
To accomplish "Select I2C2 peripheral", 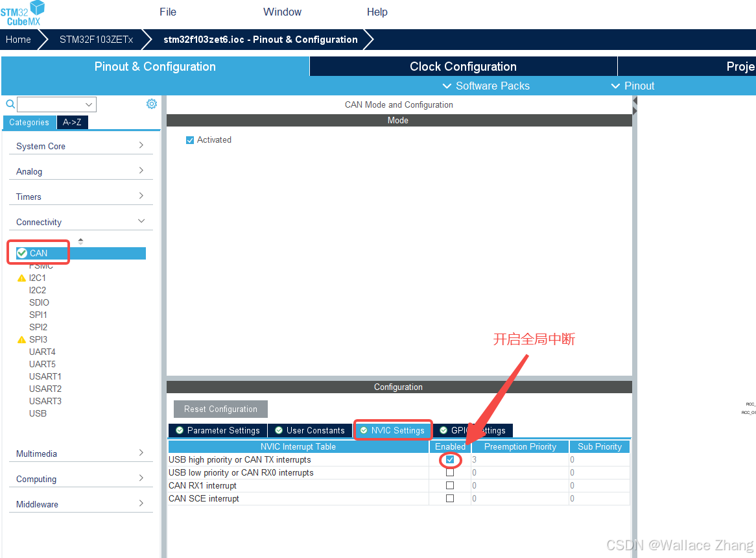I will 37,290.
